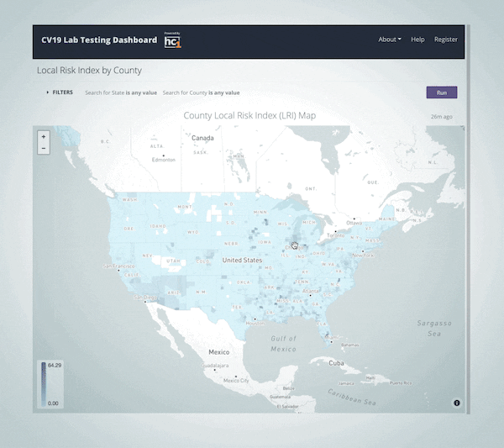The image size is (504, 448).
Task: Click the MAINE state label
Action: point(386,219)
